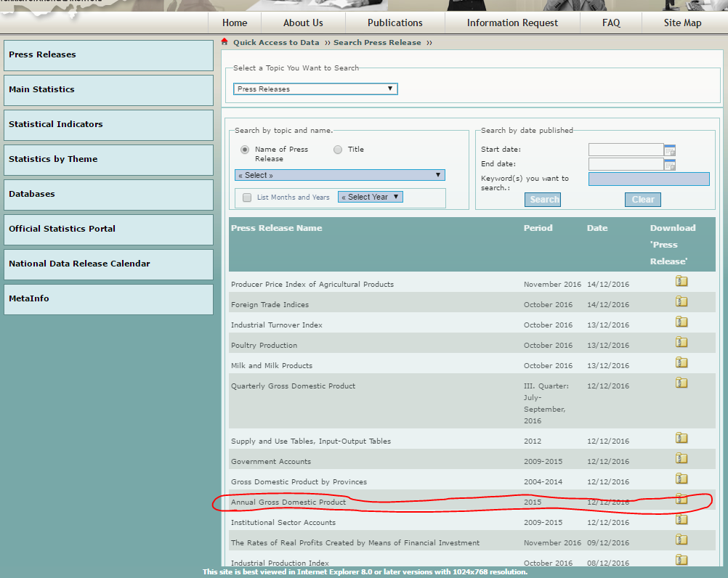Click 'Milk and Milk Products' row name

pyautogui.click(x=272, y=365)
